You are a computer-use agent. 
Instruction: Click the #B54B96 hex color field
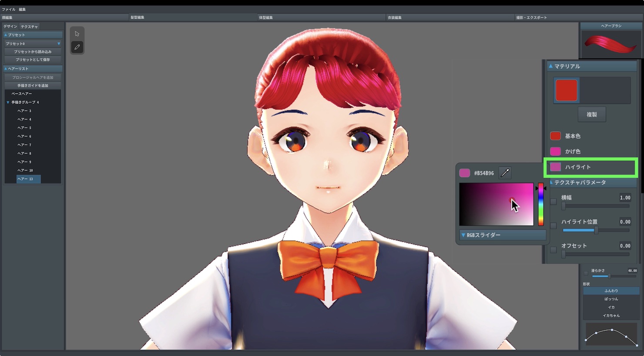(484, 173)
